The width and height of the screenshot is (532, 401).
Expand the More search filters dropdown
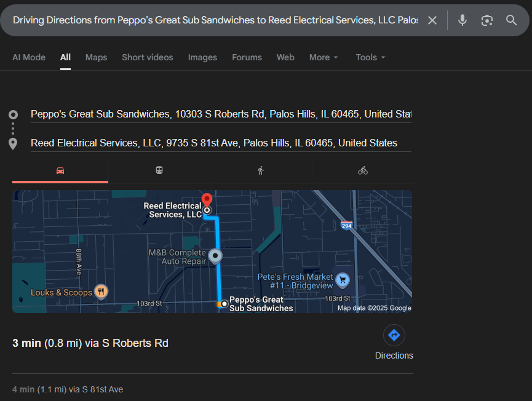[x=324, y=57]
